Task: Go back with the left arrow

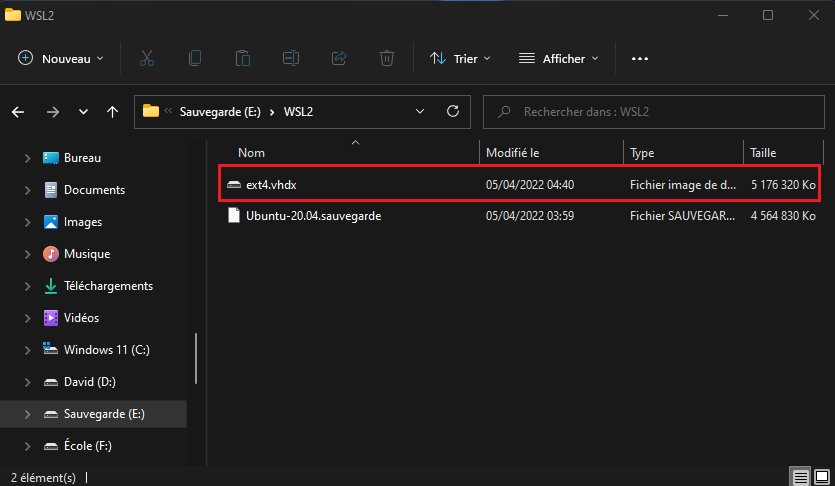Action: [18, 112]
